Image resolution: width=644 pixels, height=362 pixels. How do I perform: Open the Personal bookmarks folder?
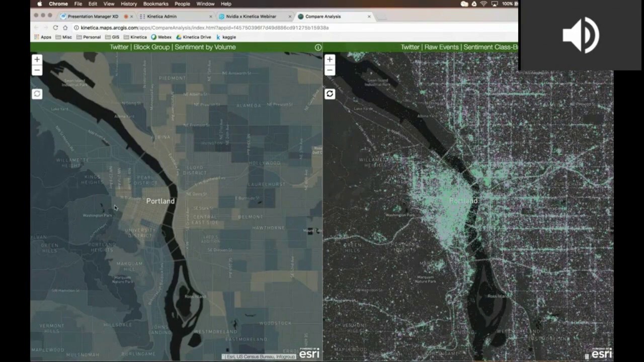pyautogui.click(x=89, y=37)
